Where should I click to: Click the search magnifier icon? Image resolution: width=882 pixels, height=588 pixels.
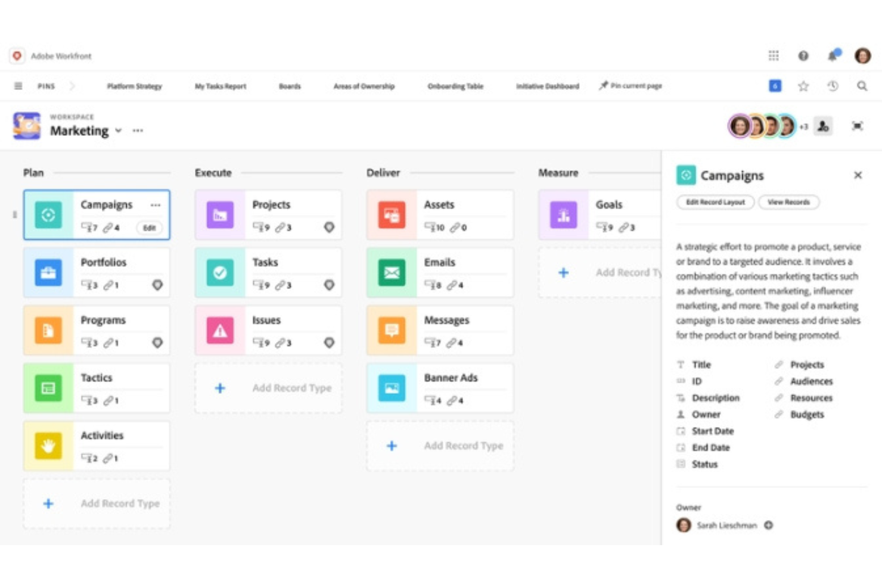click(x=862, y=86)
